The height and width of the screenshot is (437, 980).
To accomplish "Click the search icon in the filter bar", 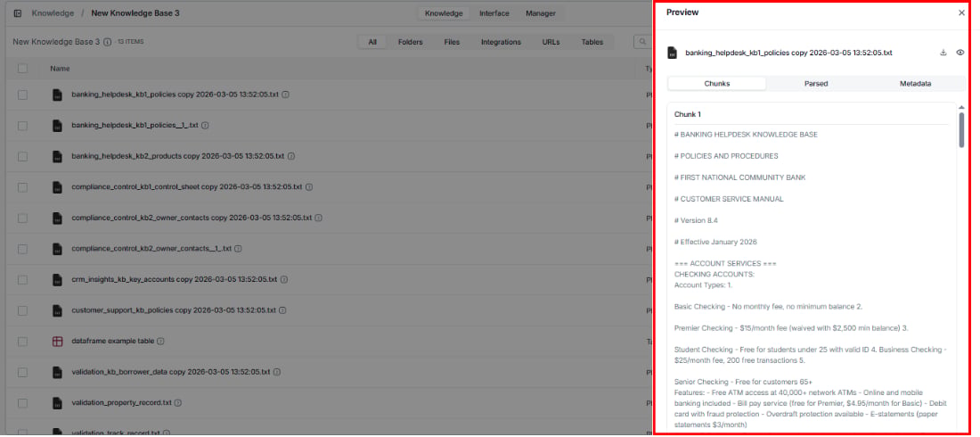I will [642, 42].
